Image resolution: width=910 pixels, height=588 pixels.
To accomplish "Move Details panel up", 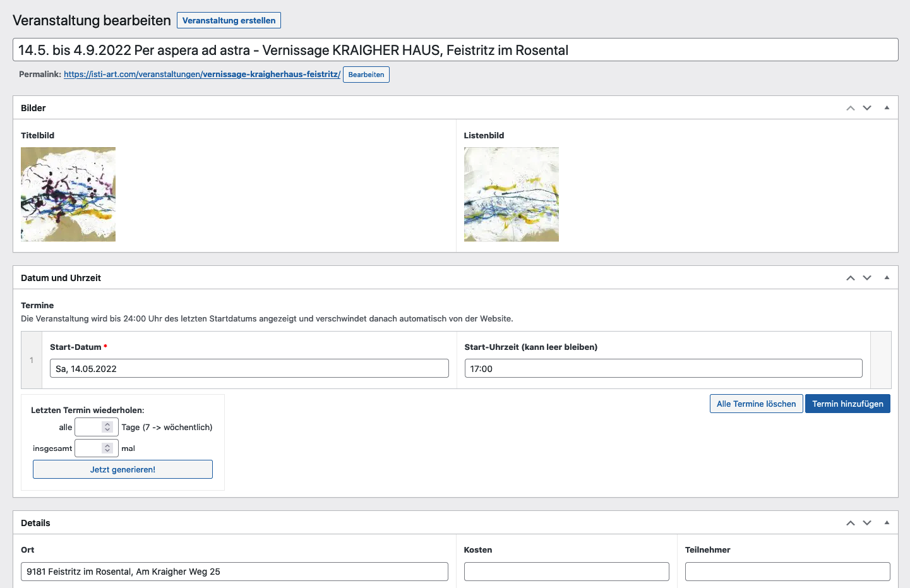I will [x=851, y=523].
